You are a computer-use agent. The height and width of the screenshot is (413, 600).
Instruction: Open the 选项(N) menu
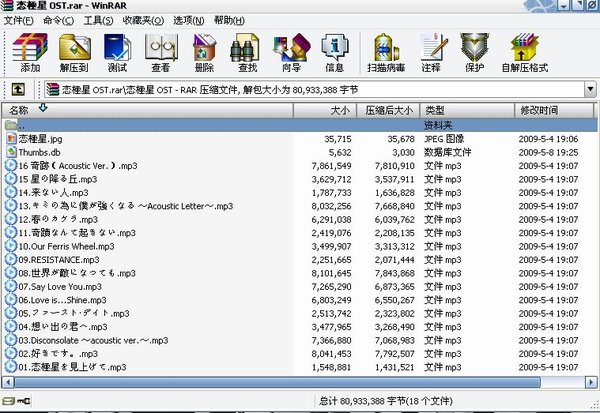pos(189,20)
